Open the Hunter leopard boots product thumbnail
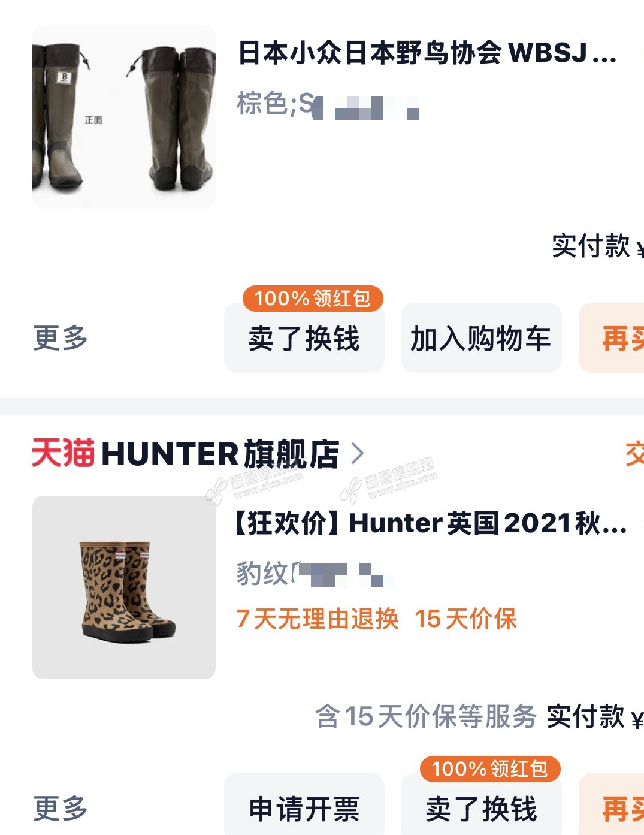This screenshot has width=644, height=835. [x=124, y=587]
